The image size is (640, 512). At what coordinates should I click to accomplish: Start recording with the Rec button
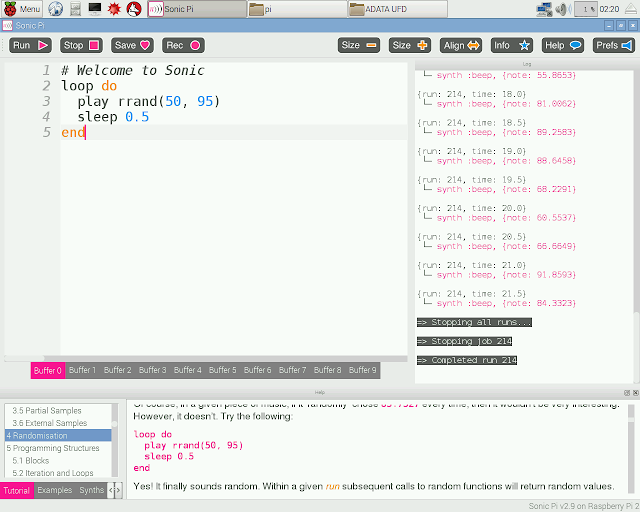pyautogui.click(x=183, y=45)
